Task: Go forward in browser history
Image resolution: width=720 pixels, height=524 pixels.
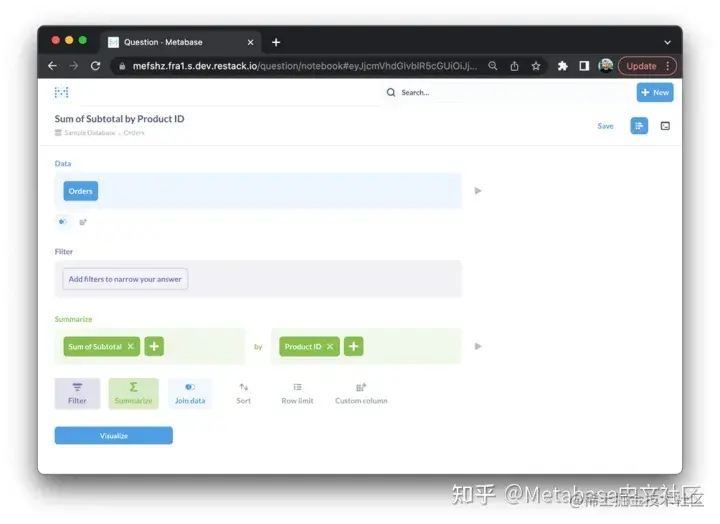Action: tap(74, 66)
